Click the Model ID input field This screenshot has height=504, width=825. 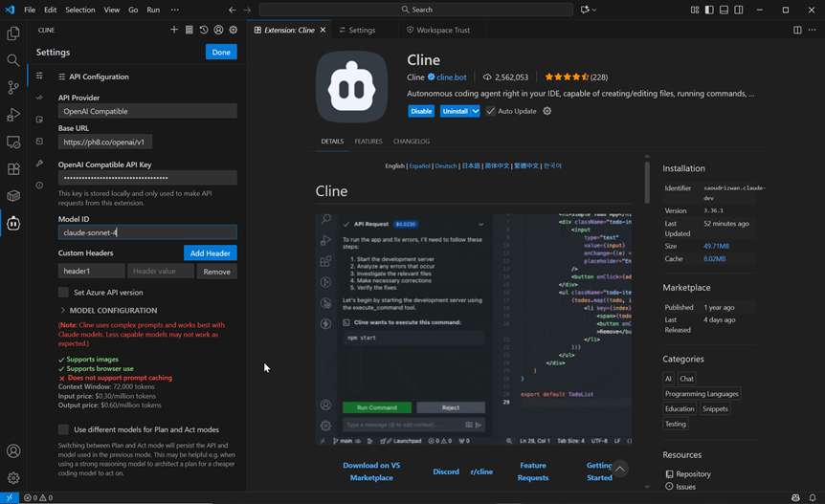point(147,232)
